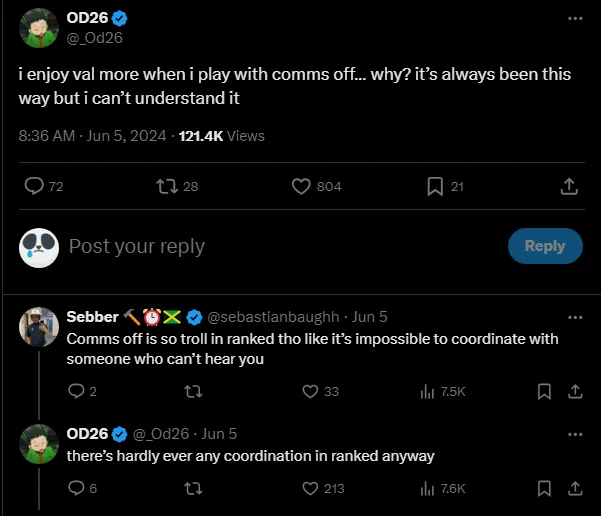The width and height of the screenshot is (601, 516).
Task: Open more options on Sebber's reply
Action: tap(575, 317)
